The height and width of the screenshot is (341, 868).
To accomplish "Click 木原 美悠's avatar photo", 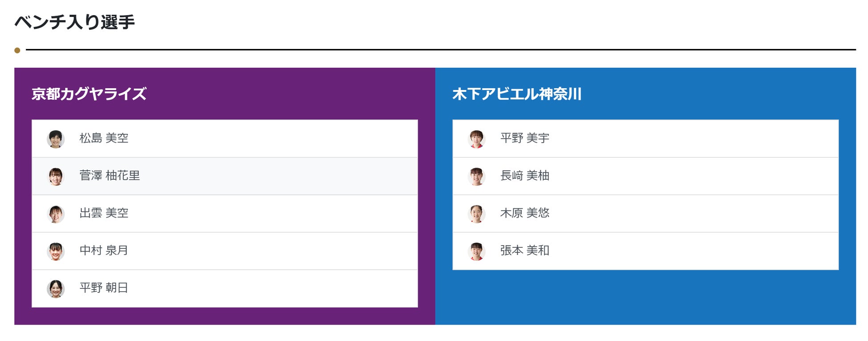I will [476, 214].
